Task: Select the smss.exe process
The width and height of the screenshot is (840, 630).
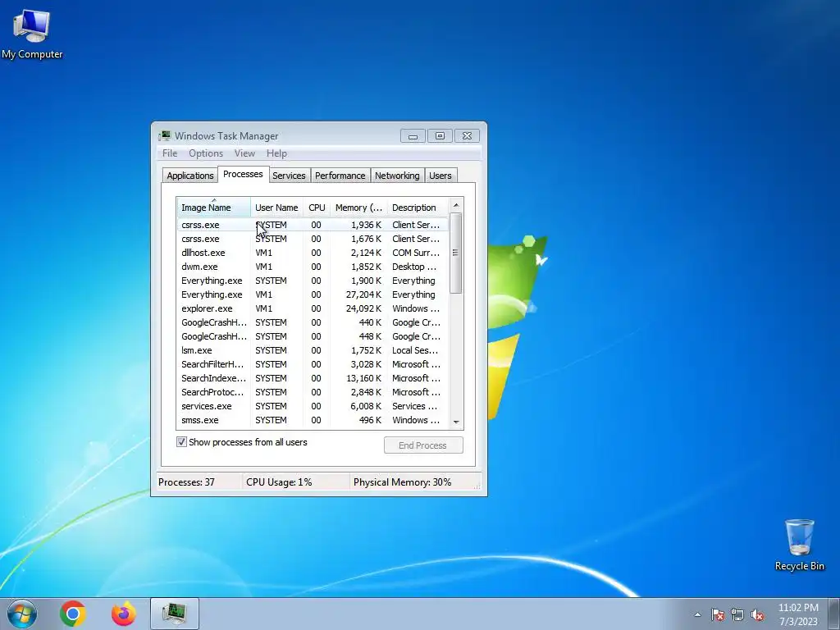Action: [313, 420]
